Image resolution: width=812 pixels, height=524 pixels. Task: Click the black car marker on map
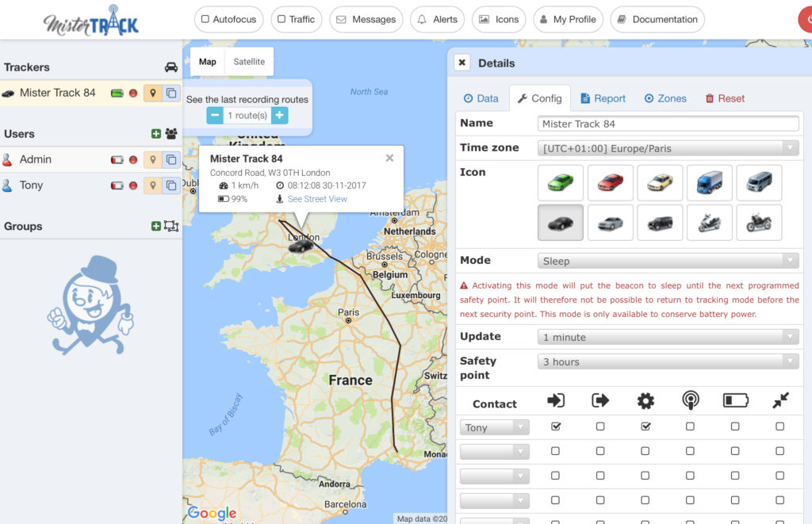tap(301, 246)
